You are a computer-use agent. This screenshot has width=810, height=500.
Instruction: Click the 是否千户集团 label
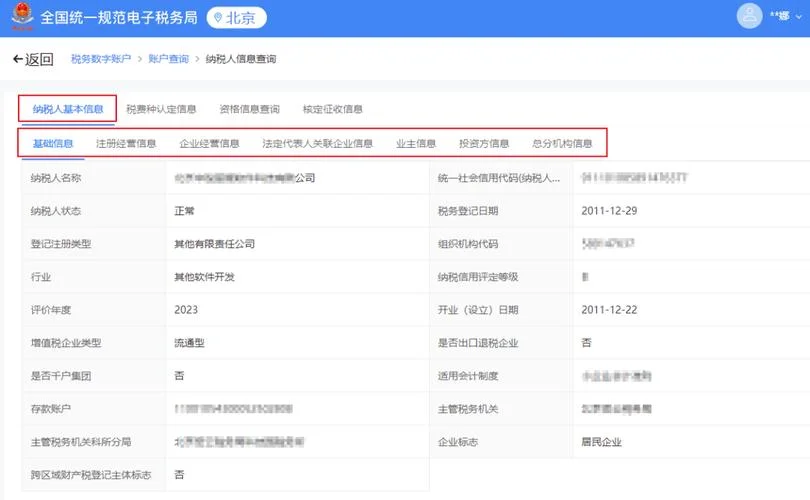(x=60, y=376)
